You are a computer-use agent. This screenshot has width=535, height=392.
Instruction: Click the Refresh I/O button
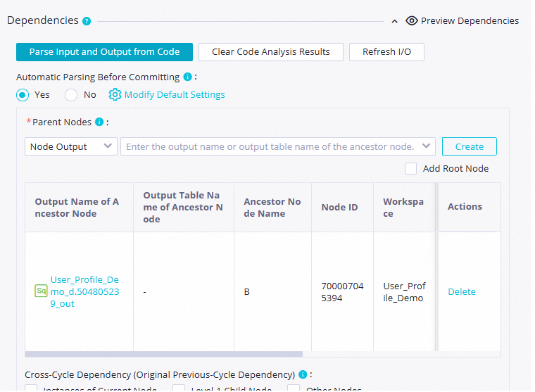pos(386,52)
